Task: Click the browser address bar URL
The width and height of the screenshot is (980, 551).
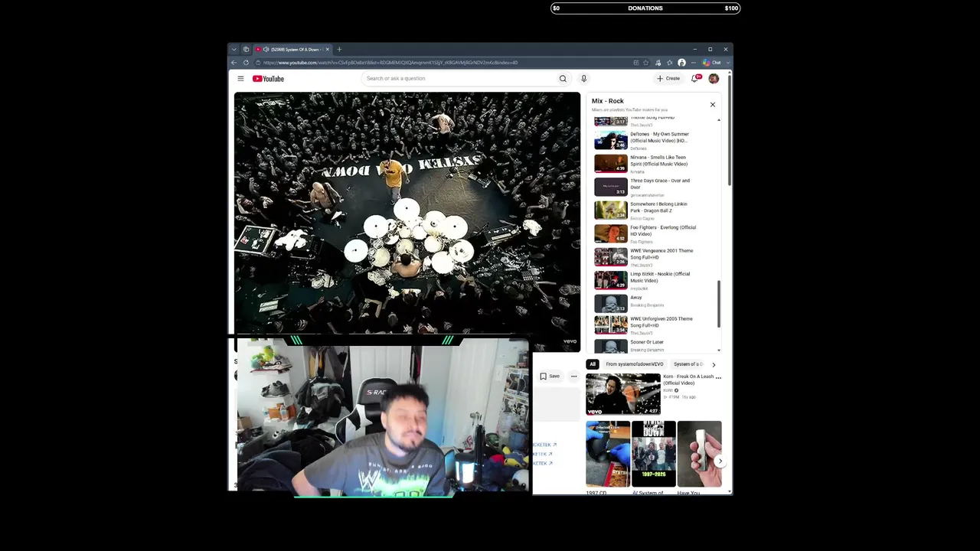Action: click(x=390, y=63)
